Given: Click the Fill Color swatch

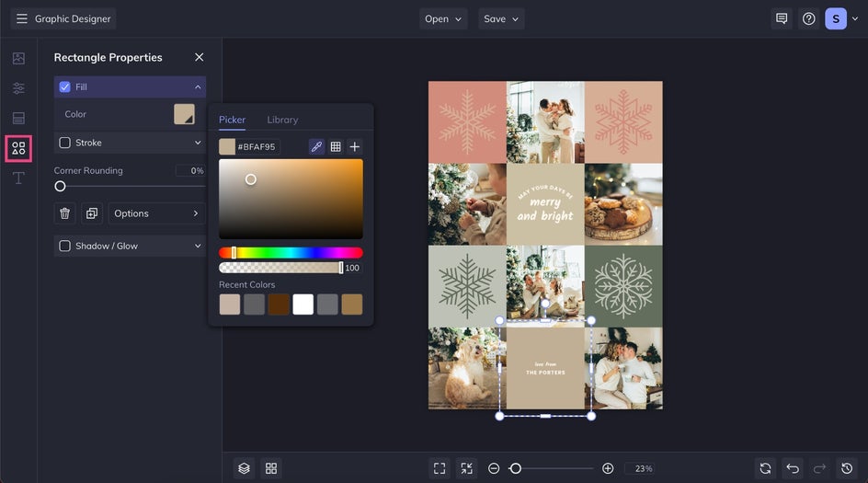Looking at the screenshot, I should 184,114.
